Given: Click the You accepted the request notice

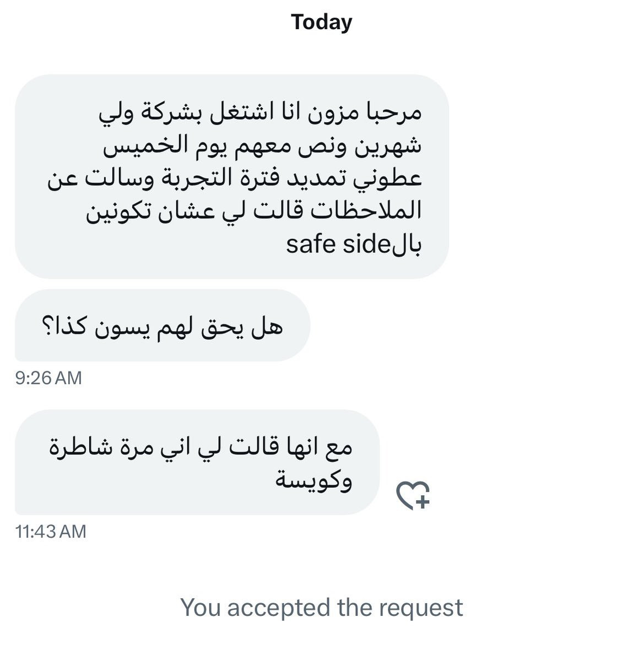Looking at the screenshot, I should tap(322, 608).
